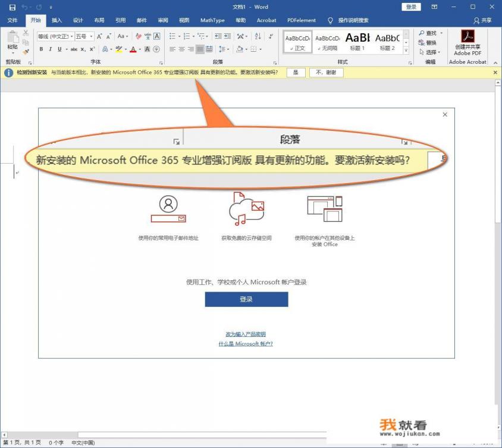Expand the styles gallery list
502x448 pixels.
(406, 52)
